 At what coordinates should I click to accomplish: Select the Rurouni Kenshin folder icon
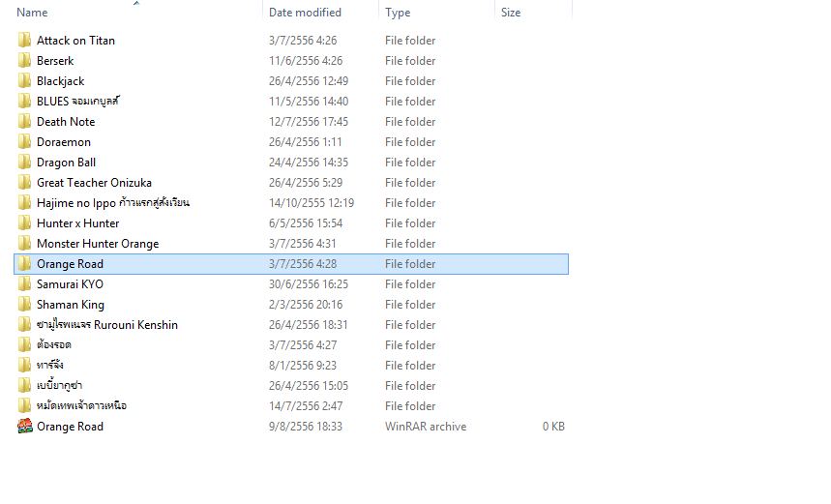pos(24,325)
